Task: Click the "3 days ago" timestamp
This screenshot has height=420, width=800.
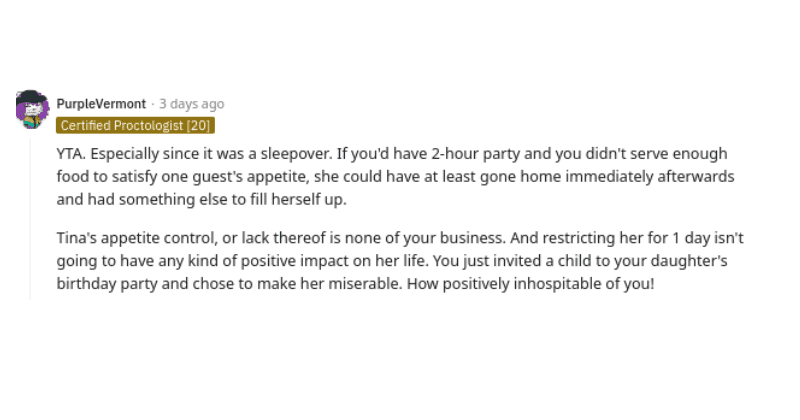Action: tap(191, 104)
